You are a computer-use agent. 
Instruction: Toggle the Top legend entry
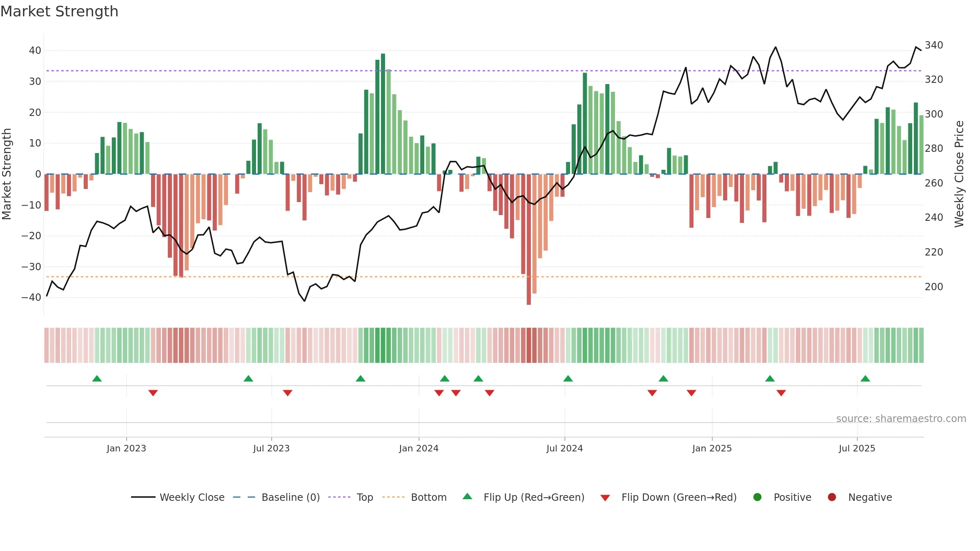351,497
